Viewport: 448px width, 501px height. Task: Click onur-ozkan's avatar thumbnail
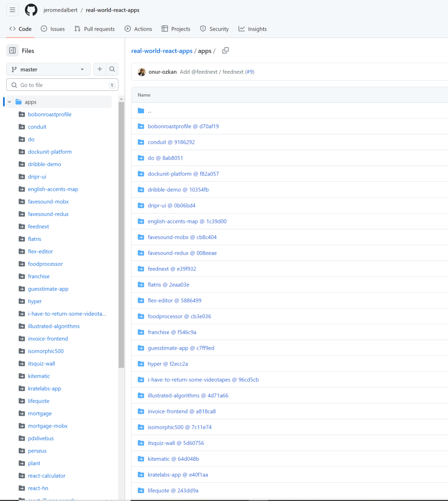(142, 72)
